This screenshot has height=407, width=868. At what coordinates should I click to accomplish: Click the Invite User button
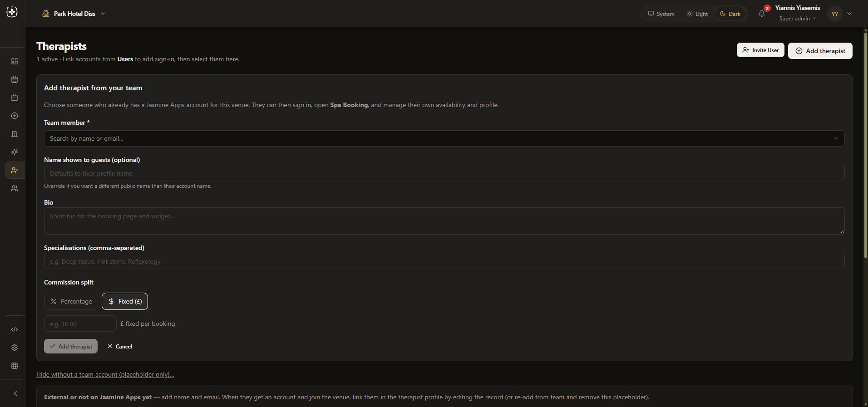pyautogui.click(x=760, y=50)
